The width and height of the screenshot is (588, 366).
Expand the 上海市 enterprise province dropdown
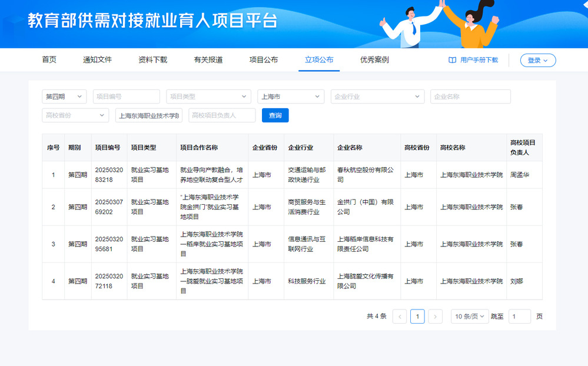coord(291,97)
